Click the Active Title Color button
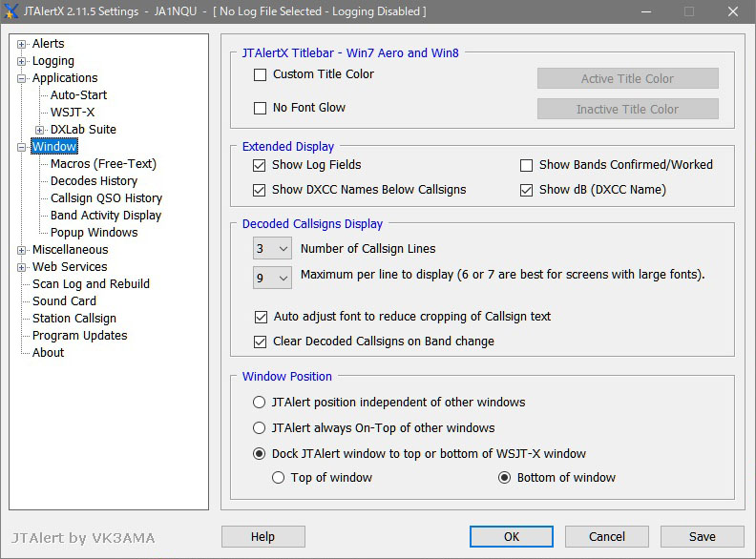 coord(627,79)
